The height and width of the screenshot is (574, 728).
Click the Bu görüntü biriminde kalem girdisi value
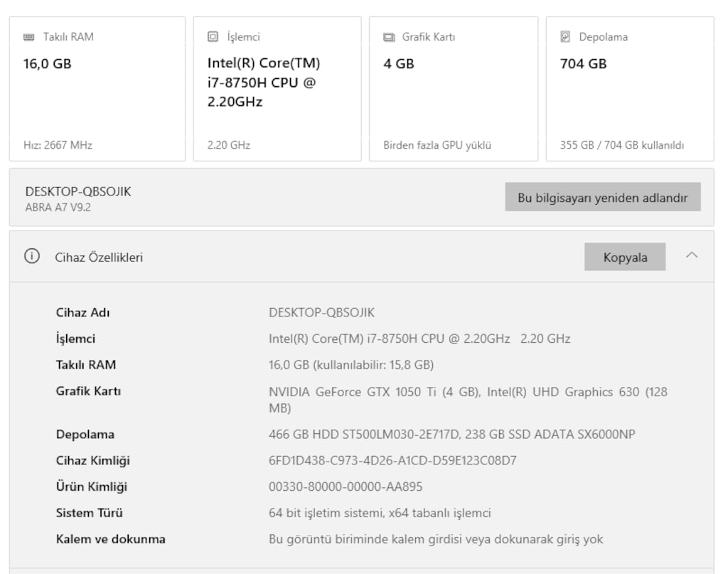[436, 539]
